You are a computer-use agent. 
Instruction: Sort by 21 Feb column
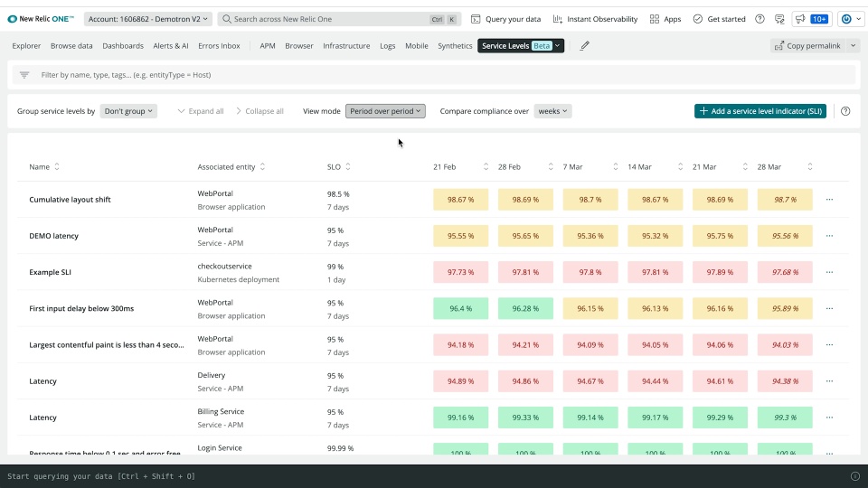486,166
